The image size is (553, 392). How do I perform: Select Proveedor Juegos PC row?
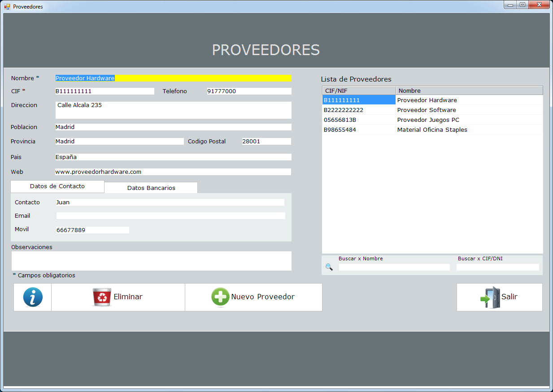click(x=428, y=120)
